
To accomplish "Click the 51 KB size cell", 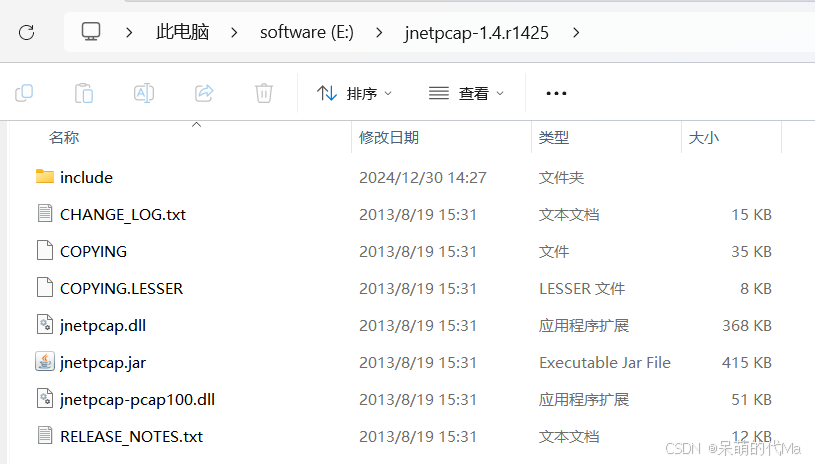I will tap(752, 400).
